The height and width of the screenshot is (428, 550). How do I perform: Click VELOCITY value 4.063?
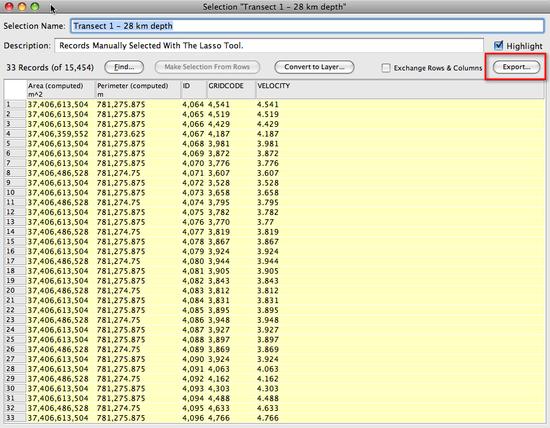[268, 369]
